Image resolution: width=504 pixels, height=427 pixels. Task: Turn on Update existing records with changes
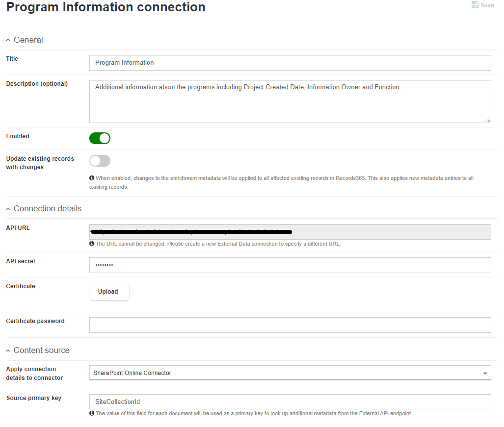click(100, 161)
